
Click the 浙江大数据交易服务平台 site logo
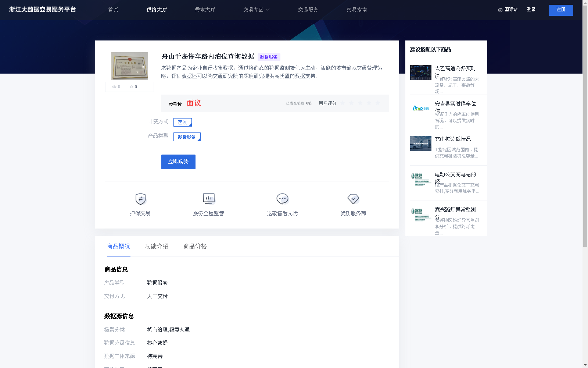(x=42, y=10)
